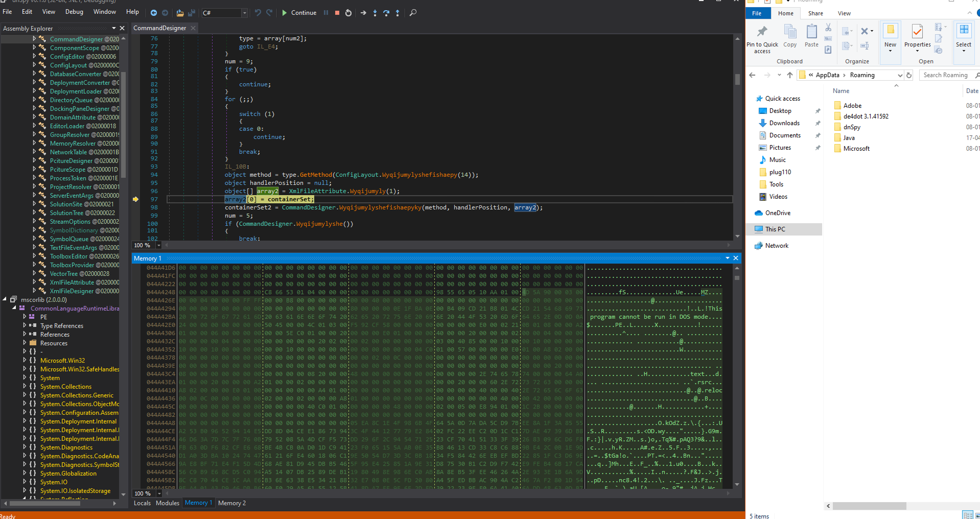980x519 pixels.
Task: Click the Search Roaming input field
Action: [945, 75]
